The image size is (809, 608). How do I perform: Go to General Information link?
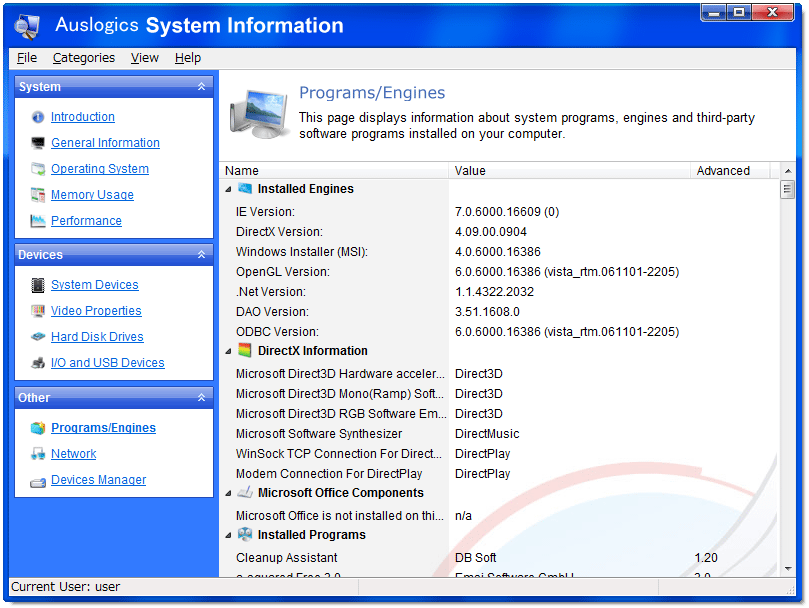coord(105,143)
